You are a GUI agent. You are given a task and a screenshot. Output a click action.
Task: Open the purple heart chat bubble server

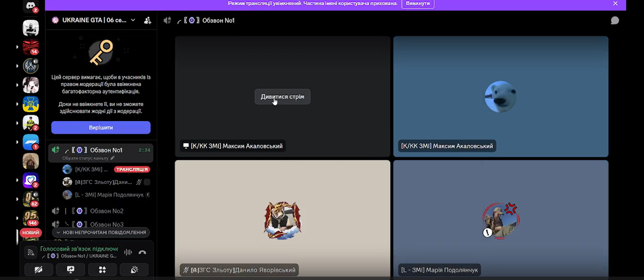click(x=31, y=180)
